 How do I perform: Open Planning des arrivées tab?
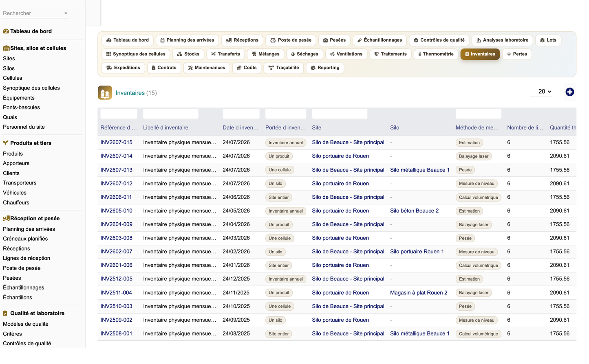tap(187, 40)
